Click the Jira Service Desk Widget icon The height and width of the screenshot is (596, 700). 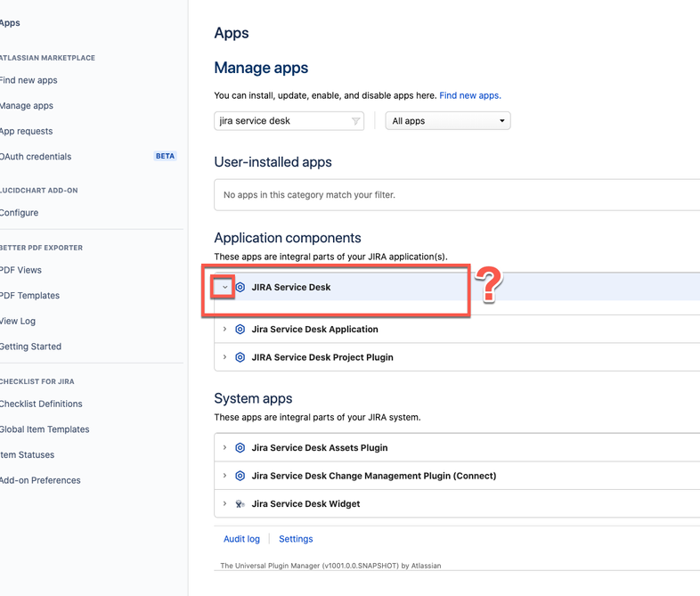tap(240, 504)
